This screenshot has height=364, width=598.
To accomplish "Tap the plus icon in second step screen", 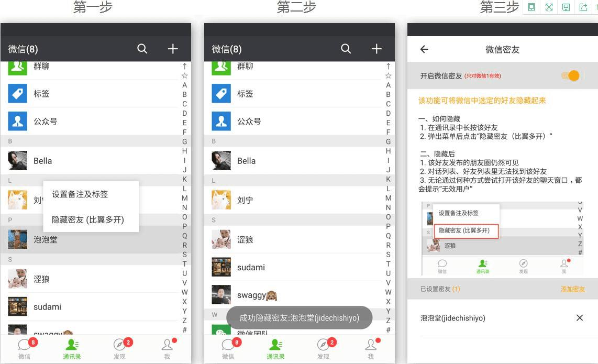I will pos(376,49).
